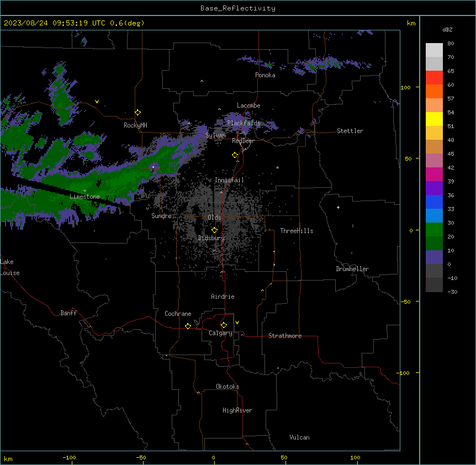Click the -50 tick on the horizontal km axis
This screenshot has height=465, width=476.
tap(141, 457)
